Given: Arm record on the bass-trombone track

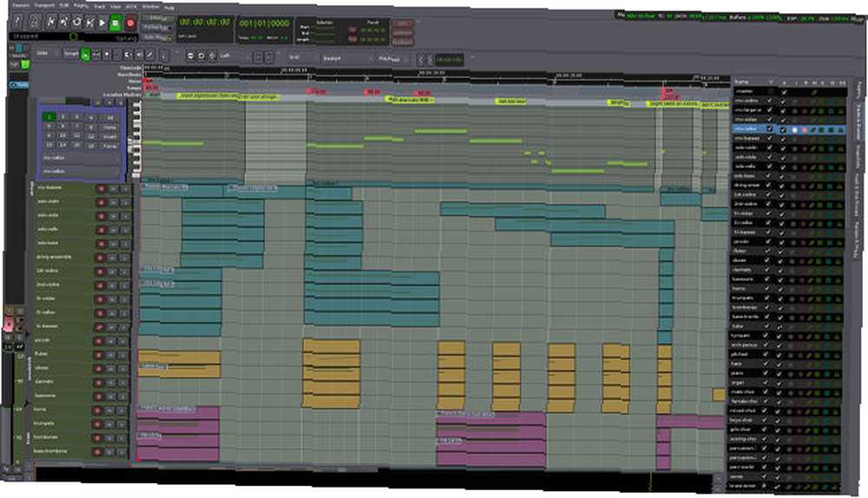Looking at the screenshot, I should pyautogui.click(x=97, y=453).
